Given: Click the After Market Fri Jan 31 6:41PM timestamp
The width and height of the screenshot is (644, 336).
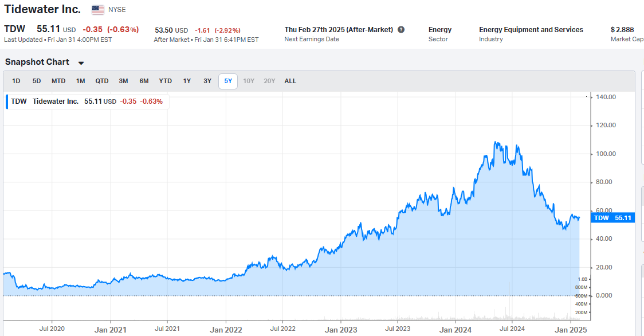Looking at the screenshot, I should point(206,40).
